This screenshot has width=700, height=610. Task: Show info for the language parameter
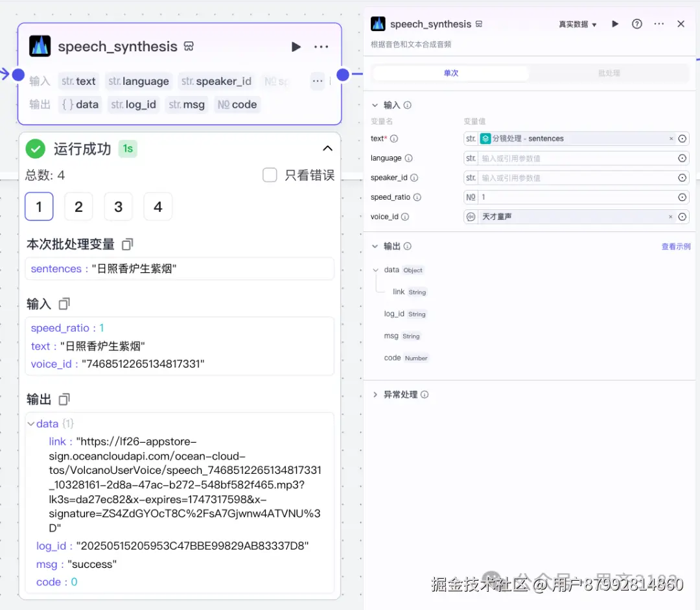(x=408, y=158)
